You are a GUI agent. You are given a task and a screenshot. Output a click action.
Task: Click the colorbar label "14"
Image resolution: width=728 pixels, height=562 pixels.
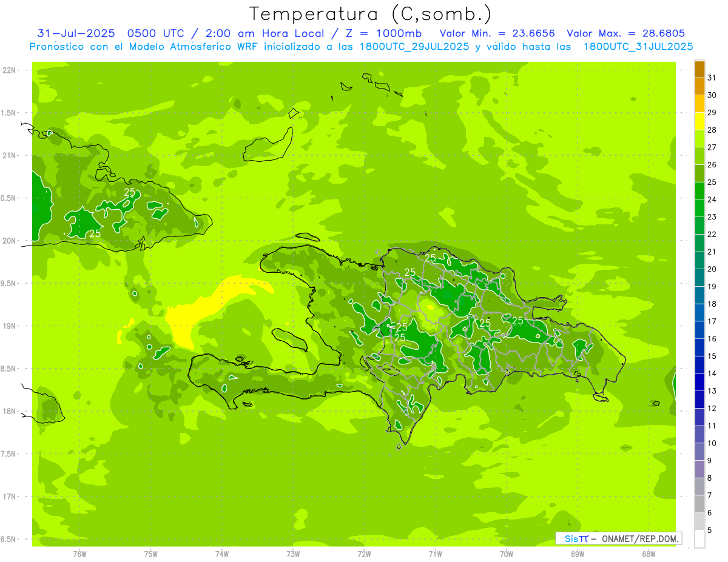(712, 373)
